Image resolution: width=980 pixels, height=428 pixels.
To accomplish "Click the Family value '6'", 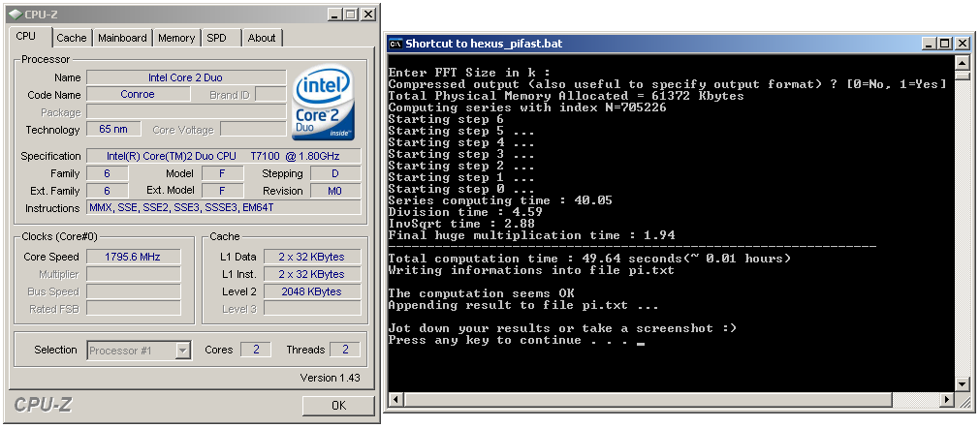I will pyautogui.click(x=107, y=173).
